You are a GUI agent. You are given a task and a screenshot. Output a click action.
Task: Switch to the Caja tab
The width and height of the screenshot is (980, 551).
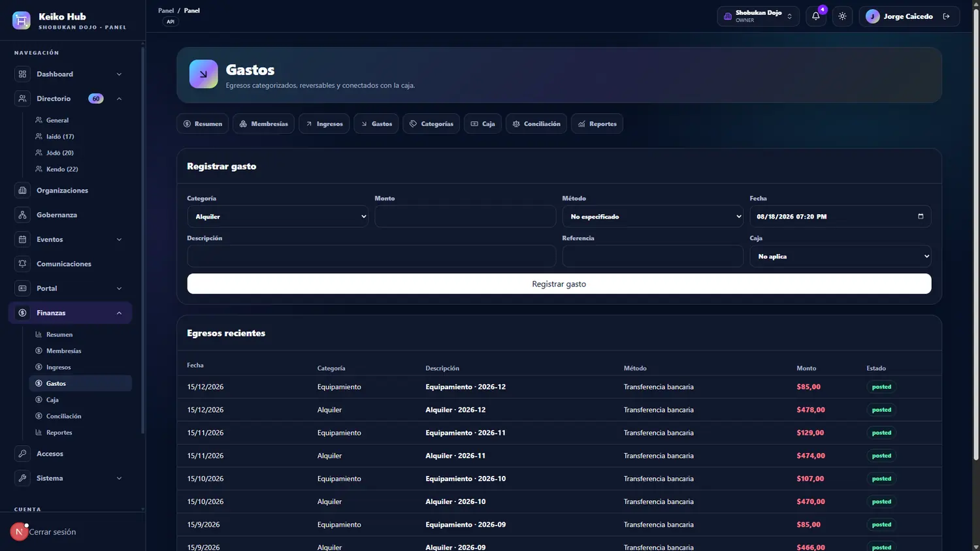point(483,124)
